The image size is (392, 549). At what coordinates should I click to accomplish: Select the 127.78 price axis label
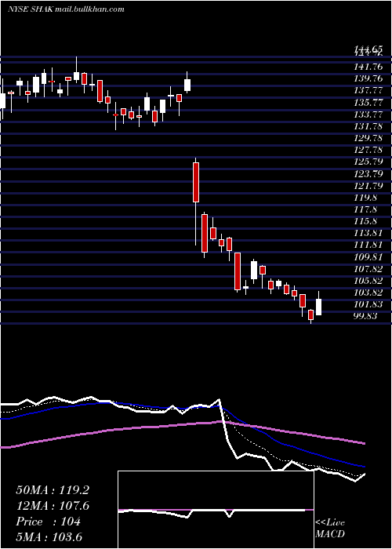368,151
